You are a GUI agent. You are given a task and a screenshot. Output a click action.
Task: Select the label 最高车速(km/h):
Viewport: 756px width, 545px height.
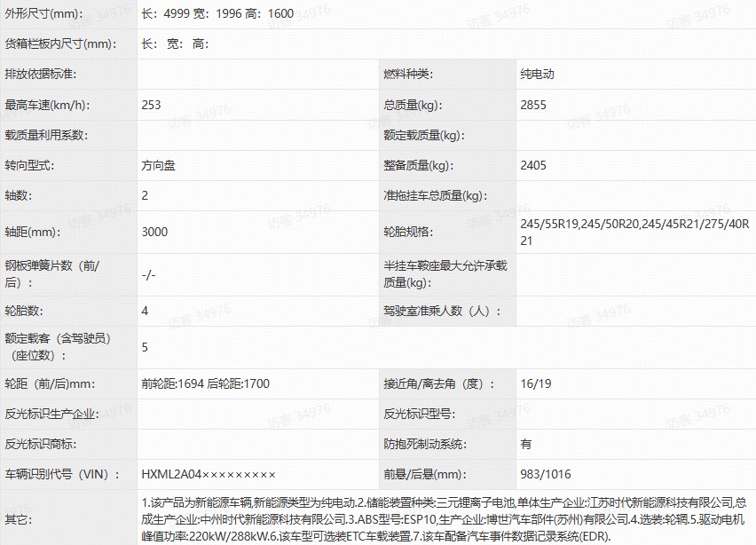[47, 105]
